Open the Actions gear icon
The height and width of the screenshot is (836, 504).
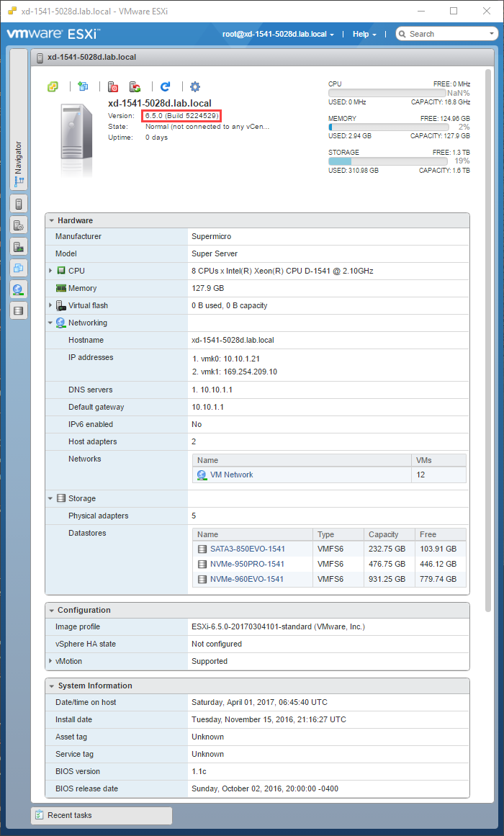click(195, 86)
